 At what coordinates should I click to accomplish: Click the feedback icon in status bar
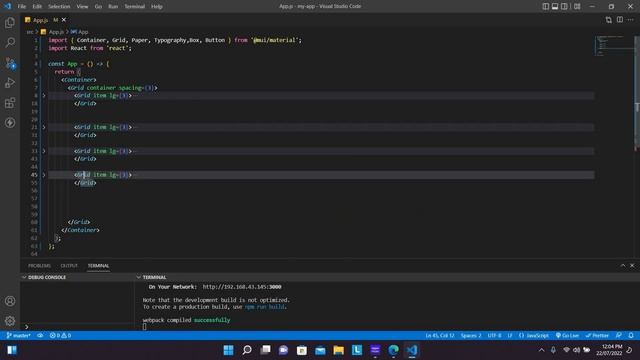click(x=619, y=336)
